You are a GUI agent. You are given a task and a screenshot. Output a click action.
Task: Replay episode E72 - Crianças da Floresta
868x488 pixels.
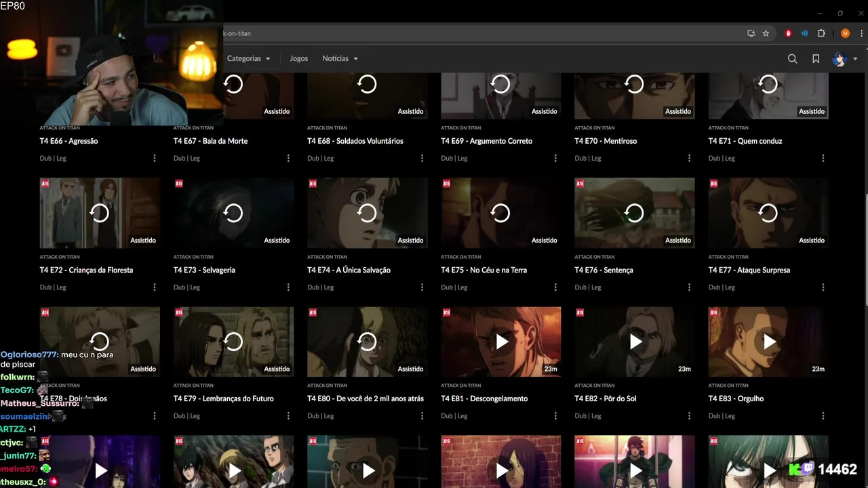coord(100,213)
